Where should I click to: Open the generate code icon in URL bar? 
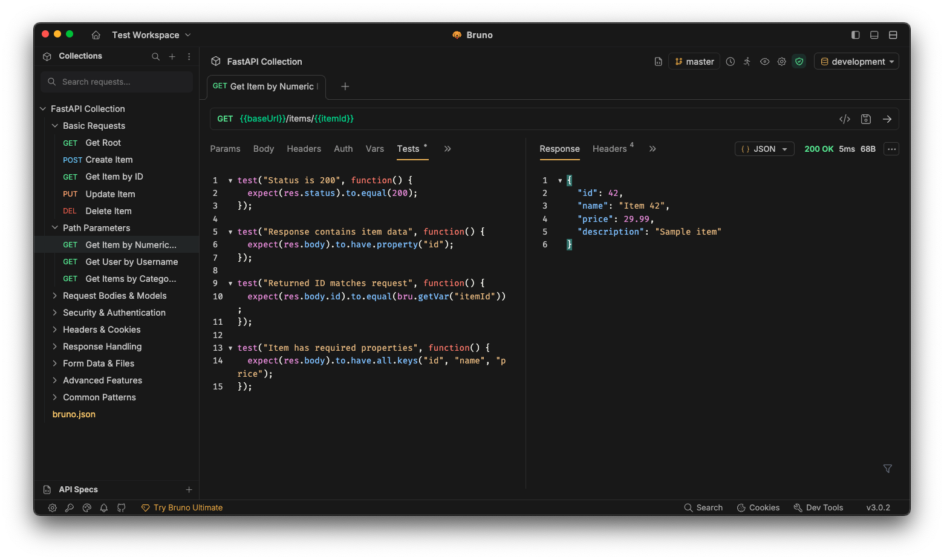click(844, 119)
